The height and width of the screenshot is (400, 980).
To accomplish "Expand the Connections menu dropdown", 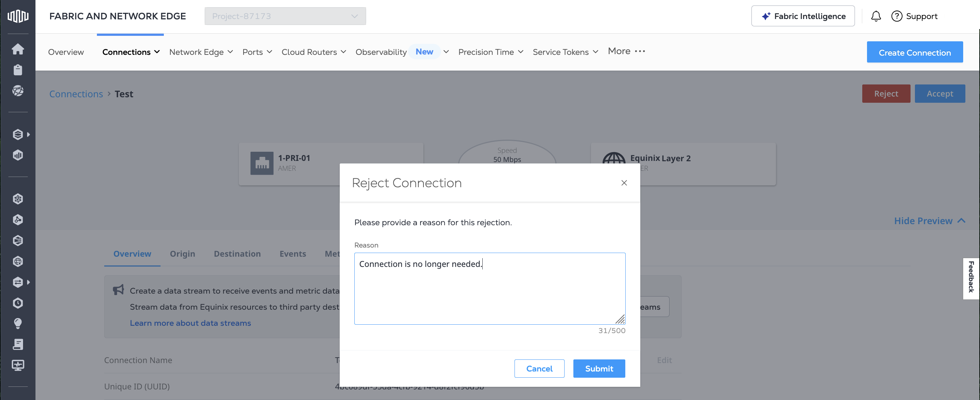I will coord(131,52).
